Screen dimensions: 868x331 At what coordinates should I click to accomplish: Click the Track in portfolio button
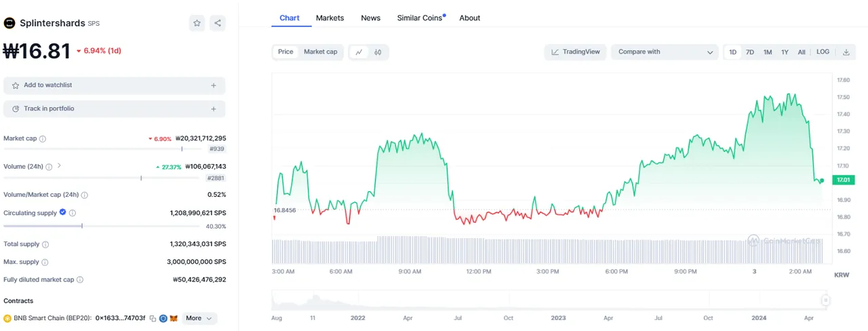tap(115, 109)
